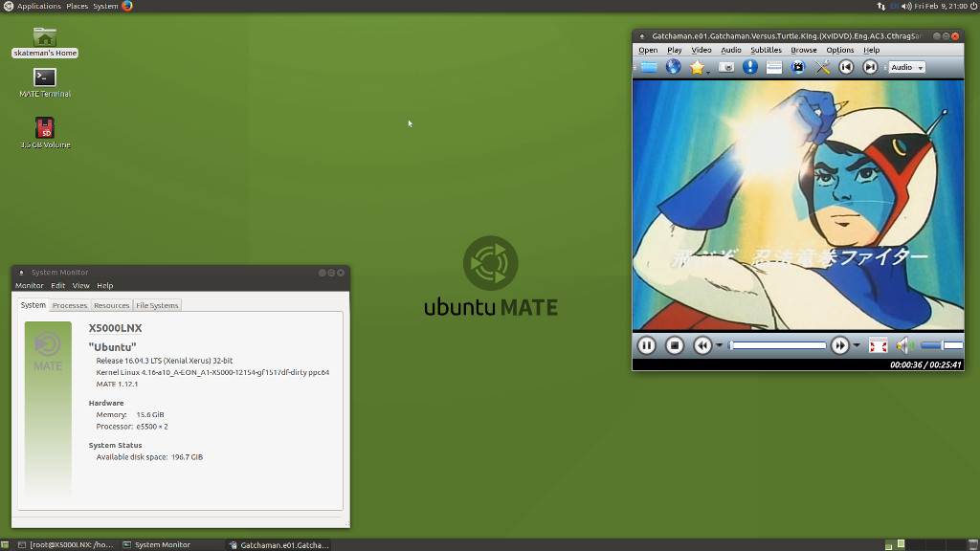The width and height of the screenshot is (980, 551).
Task: Open the Help menu in System Monitor
Action: click(x=105, y=285)
